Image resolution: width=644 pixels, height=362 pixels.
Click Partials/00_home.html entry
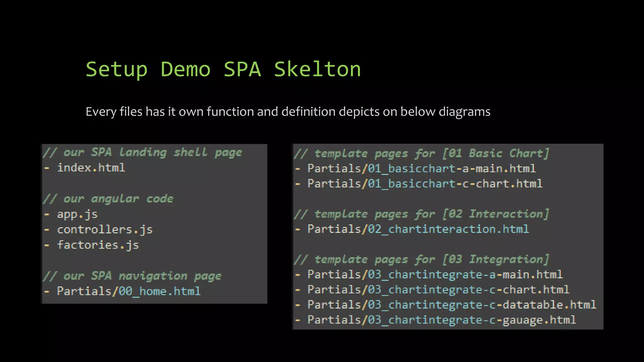pyautogui.click(x=128, y=291)
